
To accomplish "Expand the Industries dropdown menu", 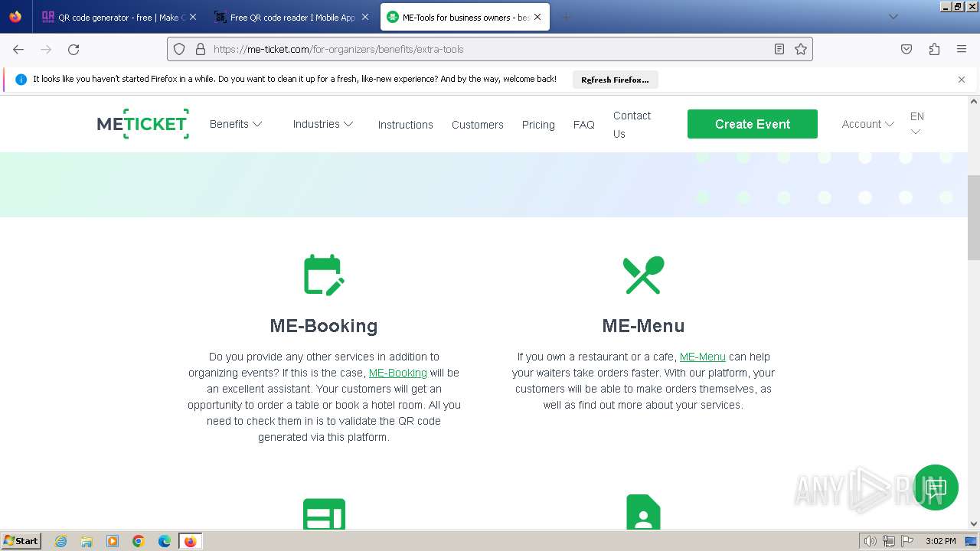I will click(323, 124).
